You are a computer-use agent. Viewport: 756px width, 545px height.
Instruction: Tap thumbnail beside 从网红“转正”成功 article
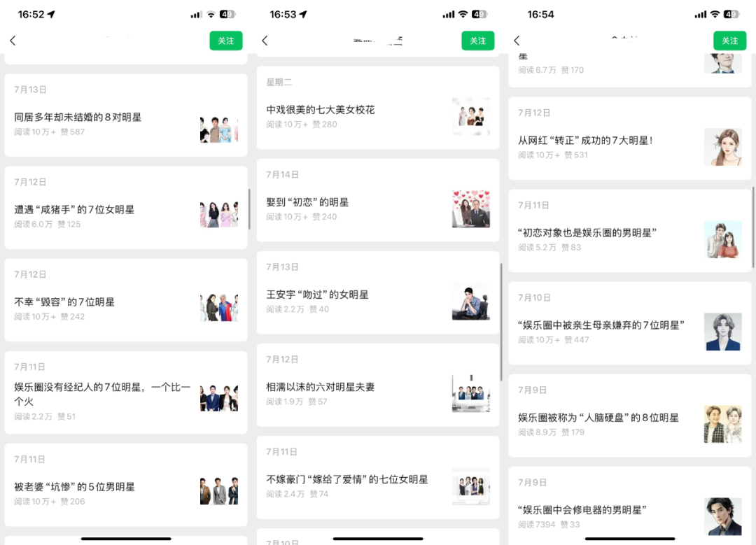click(x=722, y=148)
